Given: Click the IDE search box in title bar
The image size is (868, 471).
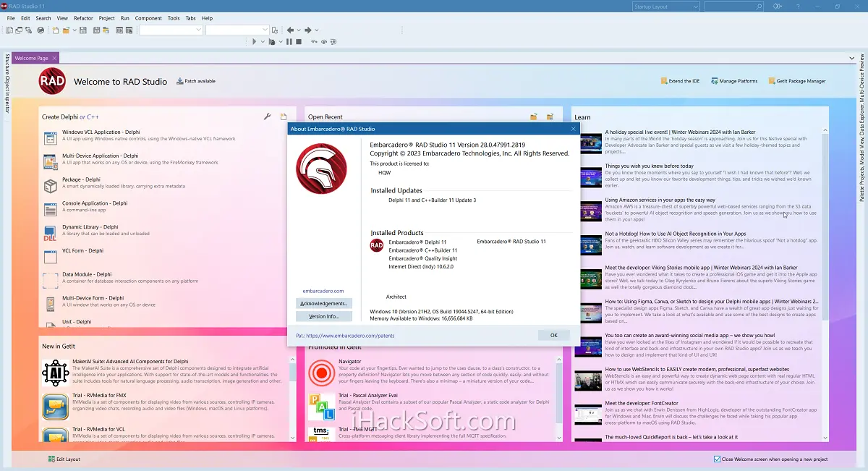Looking at the screenshot, I should pos(734,7).
